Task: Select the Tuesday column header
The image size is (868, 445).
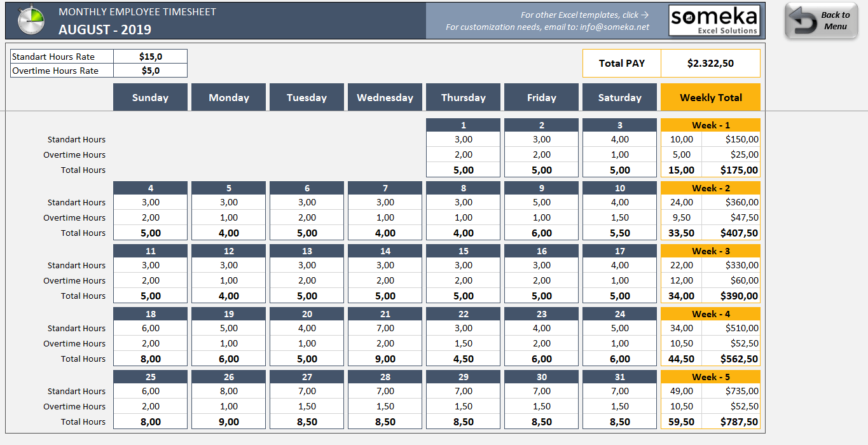Action: click(307, 97)
